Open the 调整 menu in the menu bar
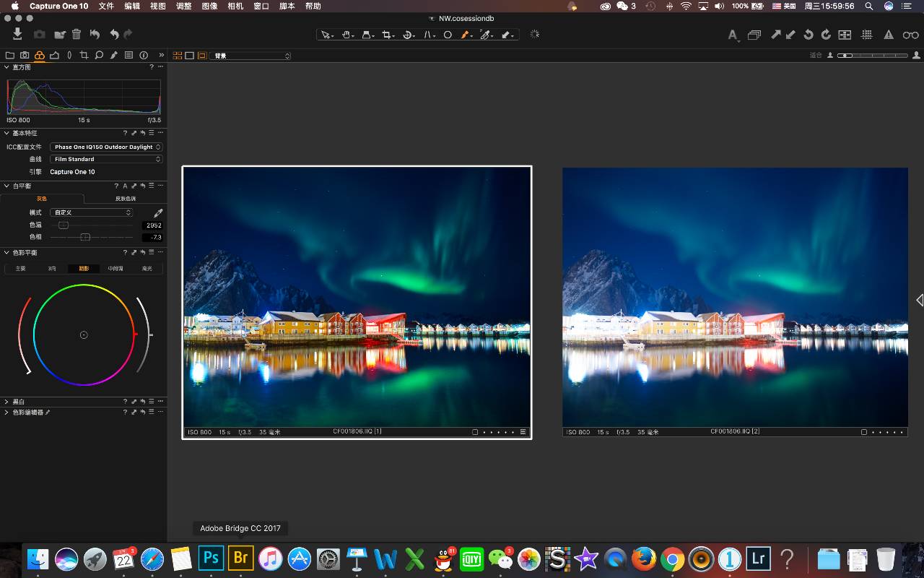The image size is (924, 578). 183,6
